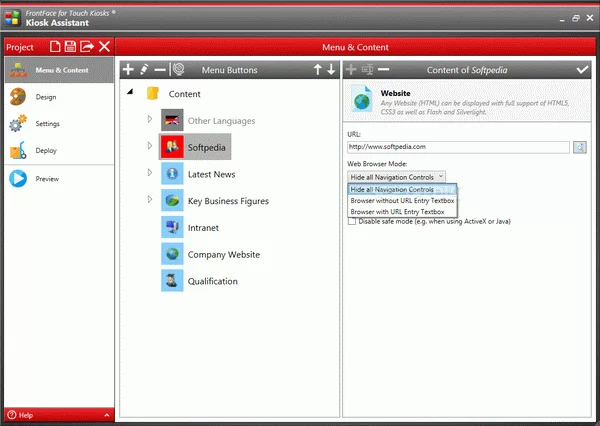600x426 pixels.
Task: Click the Key Business Figures icon
Action: pyautogui.click(x=172, y=201)
